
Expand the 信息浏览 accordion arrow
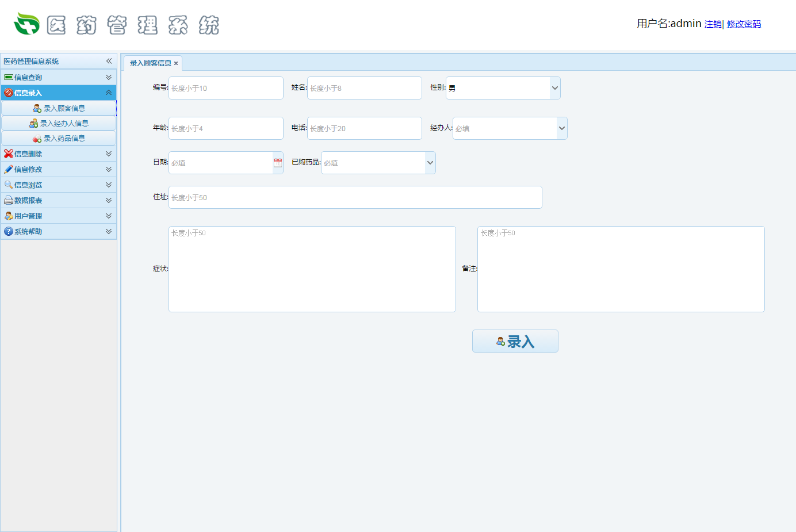[109, 185]
